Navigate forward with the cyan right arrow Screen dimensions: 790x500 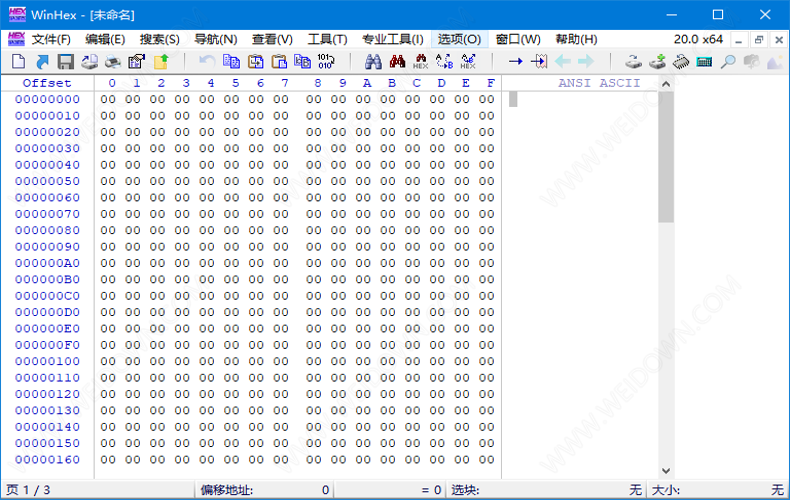tap(586, 61)
